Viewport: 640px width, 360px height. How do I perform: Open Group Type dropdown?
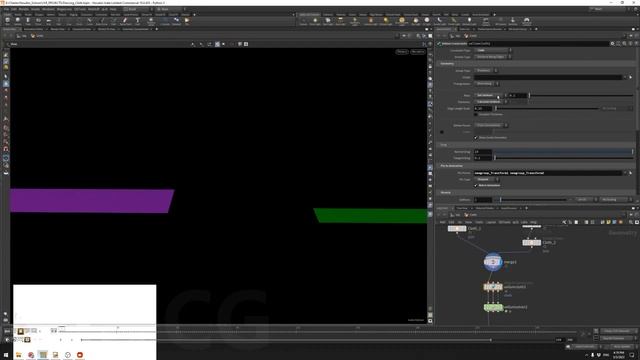click(x=486, y=70)
